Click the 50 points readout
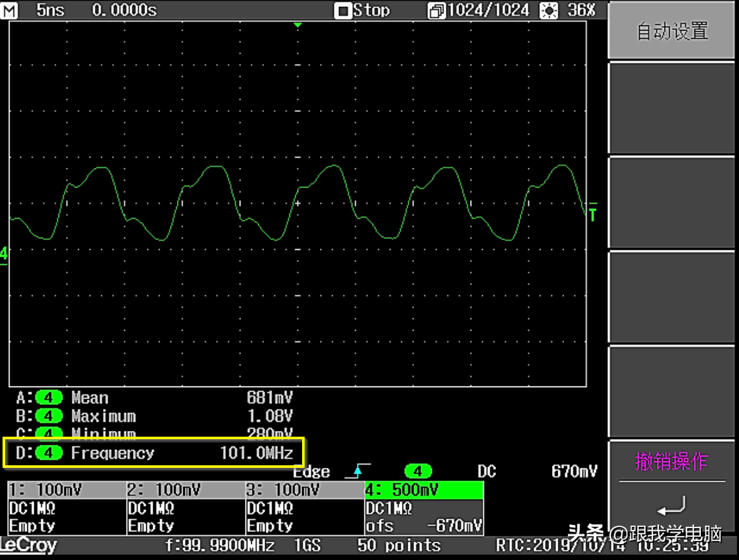Screen dimensions: 739x560 [x=399, y=545]
